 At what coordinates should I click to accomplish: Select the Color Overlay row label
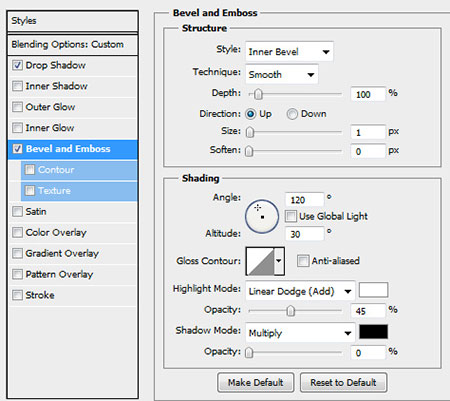pos(56,232)
